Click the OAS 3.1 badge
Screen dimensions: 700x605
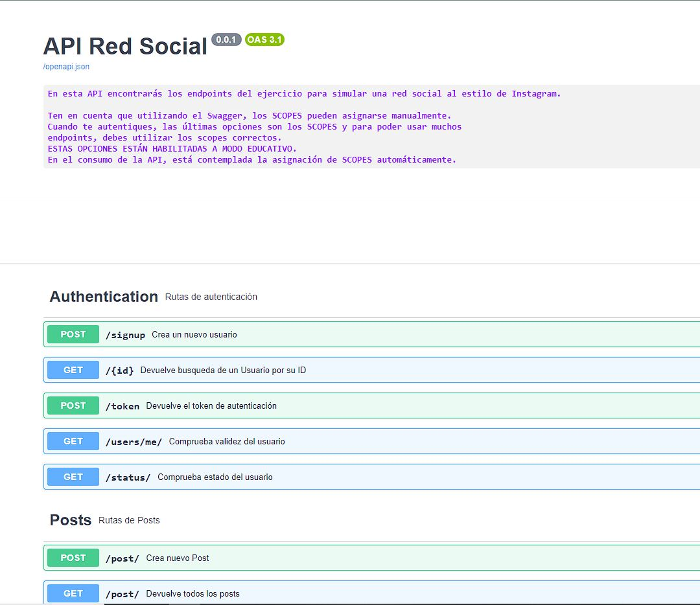click(264, 40)
